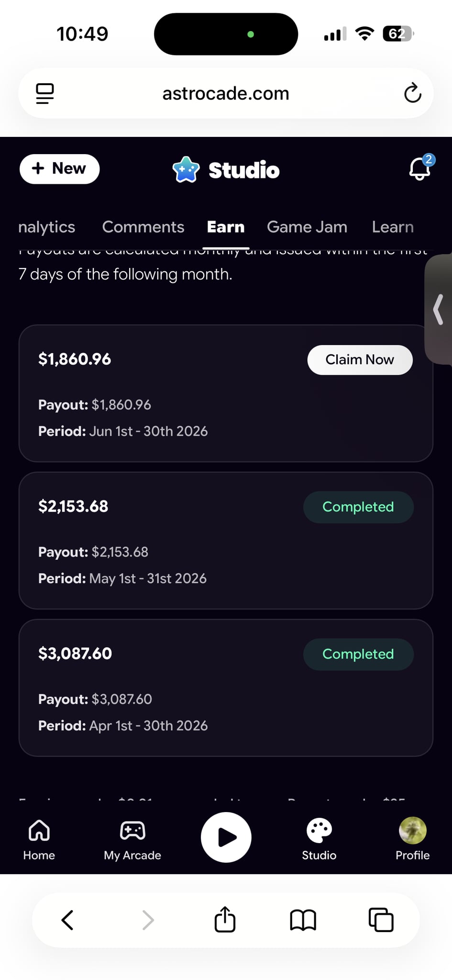This screenshot has height=980, width=452.
Task: Open the Profile avatar
Action: coord(413,830)
